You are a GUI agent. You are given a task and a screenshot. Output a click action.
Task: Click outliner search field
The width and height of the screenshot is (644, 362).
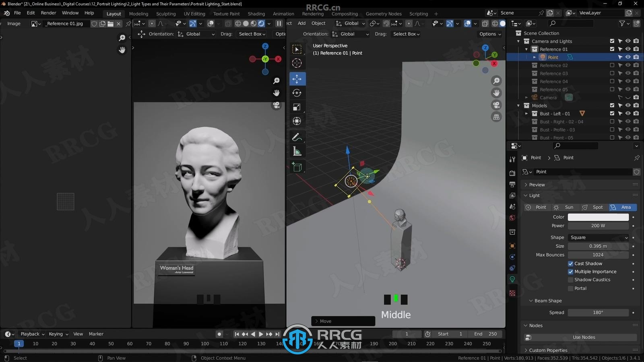point(570,23)
